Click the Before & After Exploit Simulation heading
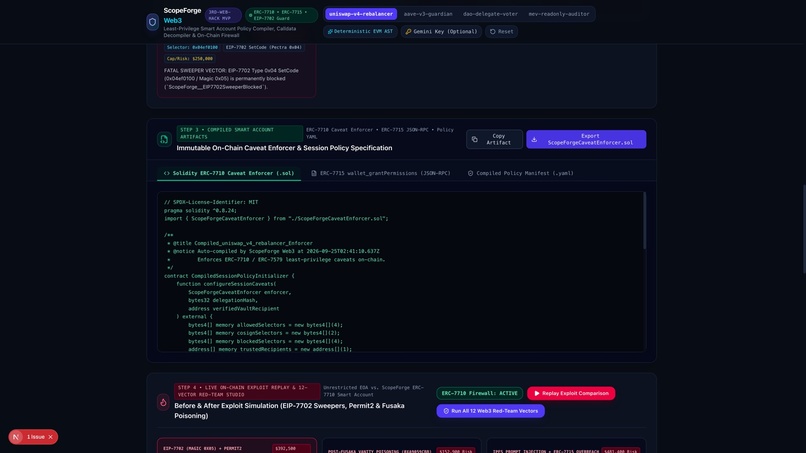806x453 pixels. 289,411
